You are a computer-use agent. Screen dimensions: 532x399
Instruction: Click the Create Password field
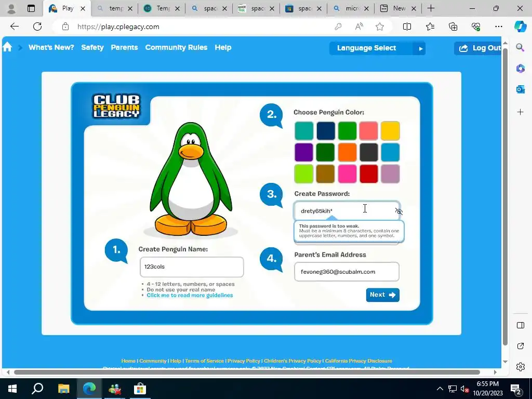347,211
